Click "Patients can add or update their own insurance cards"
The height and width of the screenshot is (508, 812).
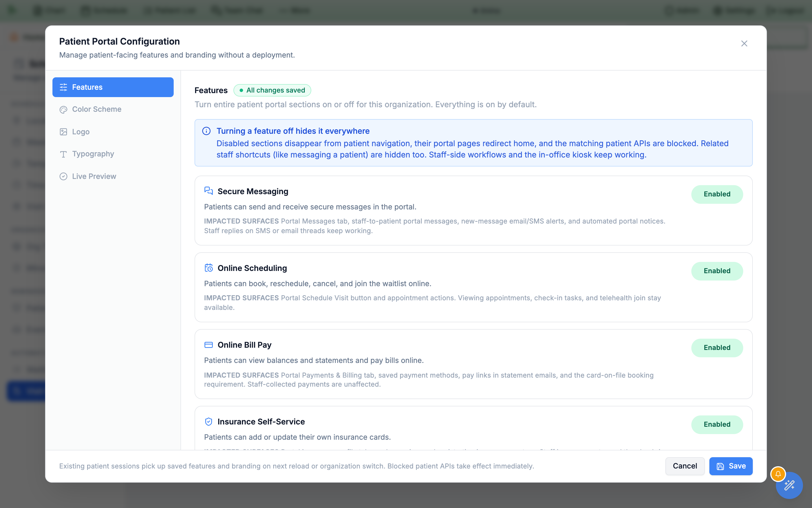click(x=297, y=437)
